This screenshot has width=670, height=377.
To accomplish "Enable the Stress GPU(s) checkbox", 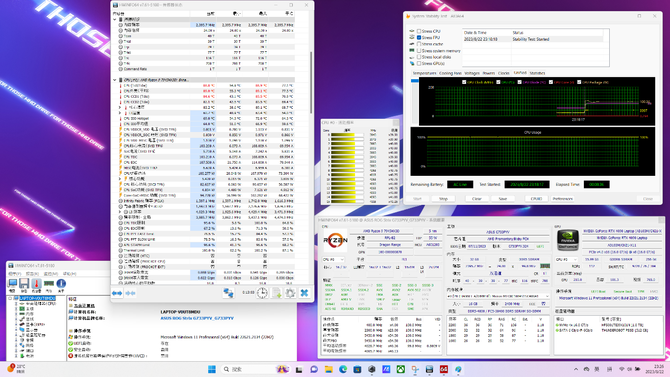I will tap(419, 63).
